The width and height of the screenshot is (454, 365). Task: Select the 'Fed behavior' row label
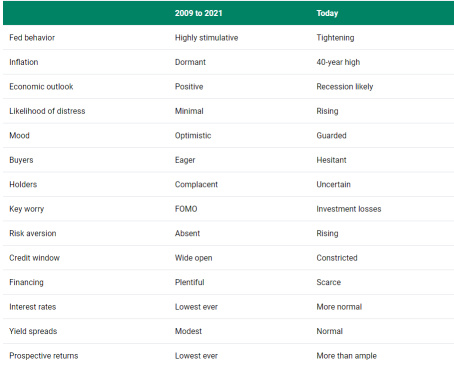click(x=32, y=38)
